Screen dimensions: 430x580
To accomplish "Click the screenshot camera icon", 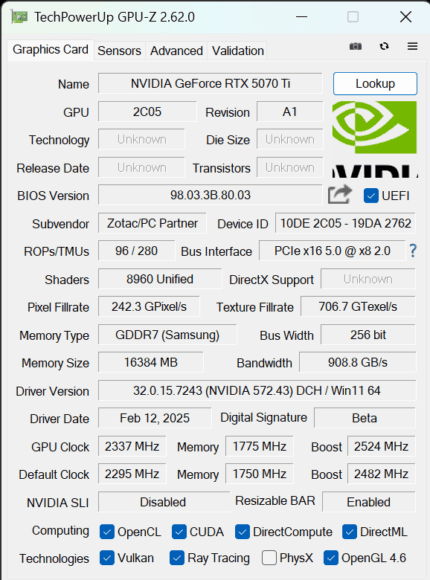I will pyautogui.click(x=355, y=47).
